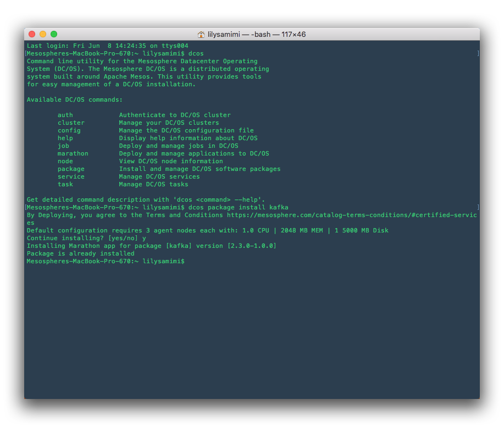Click the 'Available DC/OS commands:' heading
This screenshot has width=504, height=427.
(x=74, y=99)
